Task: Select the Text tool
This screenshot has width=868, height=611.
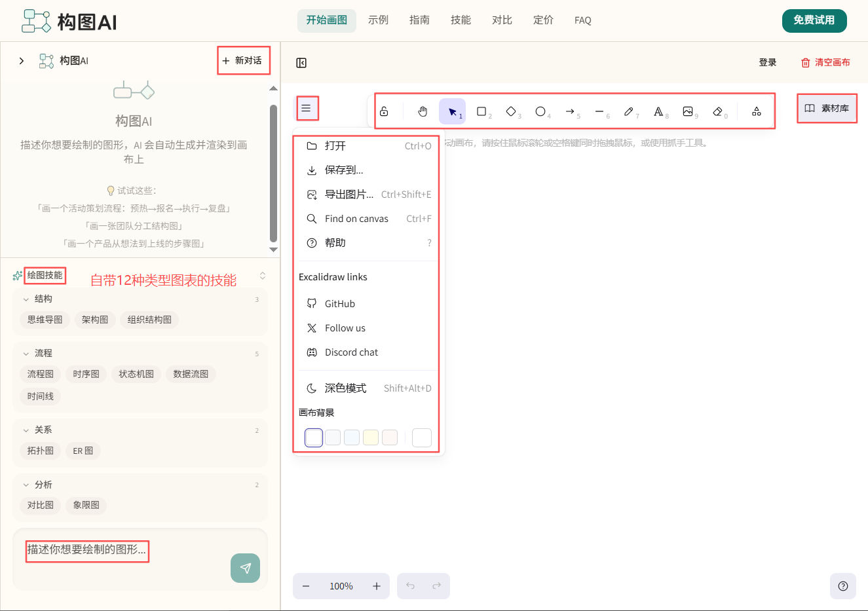Action: point(658,111)
